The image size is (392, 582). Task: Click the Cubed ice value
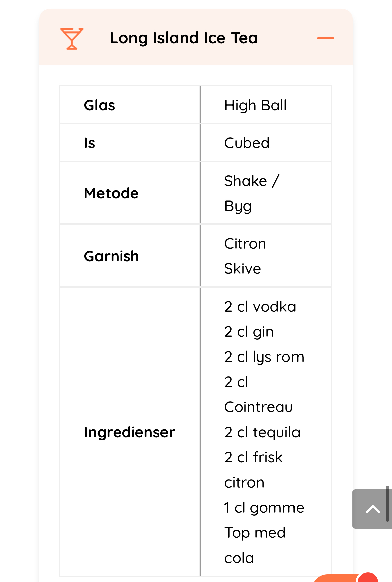point(247,143)
